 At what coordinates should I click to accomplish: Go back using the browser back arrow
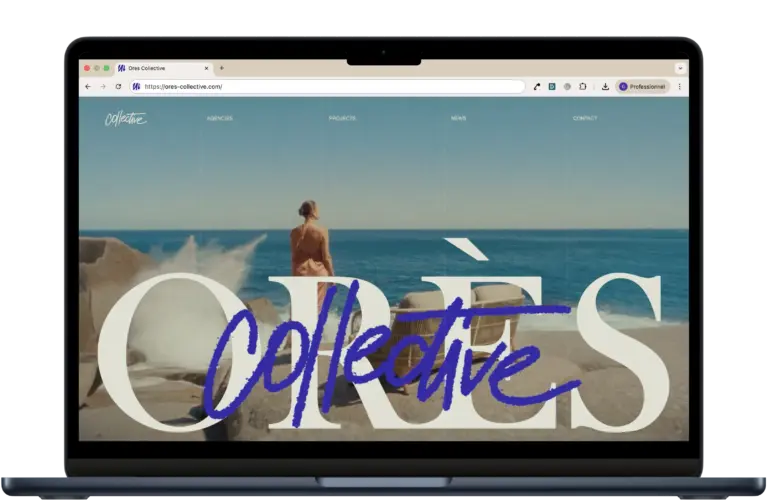[x=88, y=87]
